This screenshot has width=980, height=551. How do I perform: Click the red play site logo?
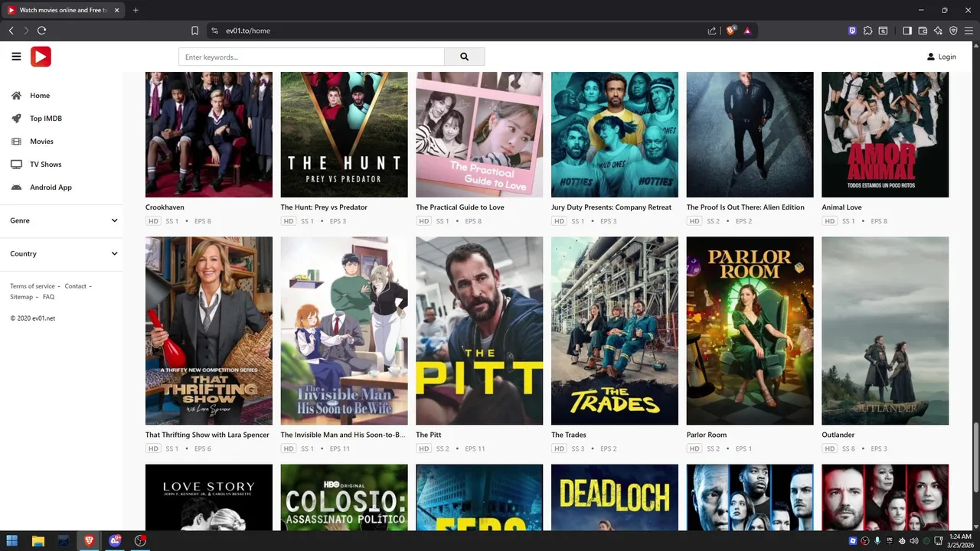click(x=41, y=57)
